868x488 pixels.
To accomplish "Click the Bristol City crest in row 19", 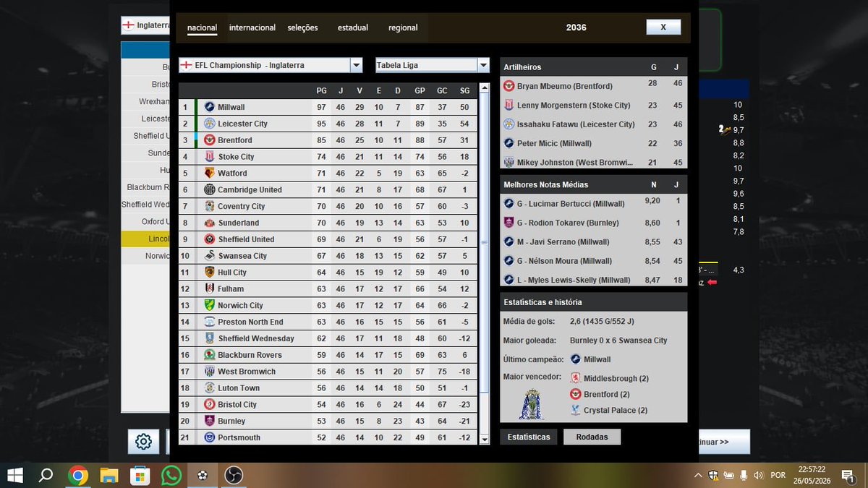I will click(x=210, y=405).
